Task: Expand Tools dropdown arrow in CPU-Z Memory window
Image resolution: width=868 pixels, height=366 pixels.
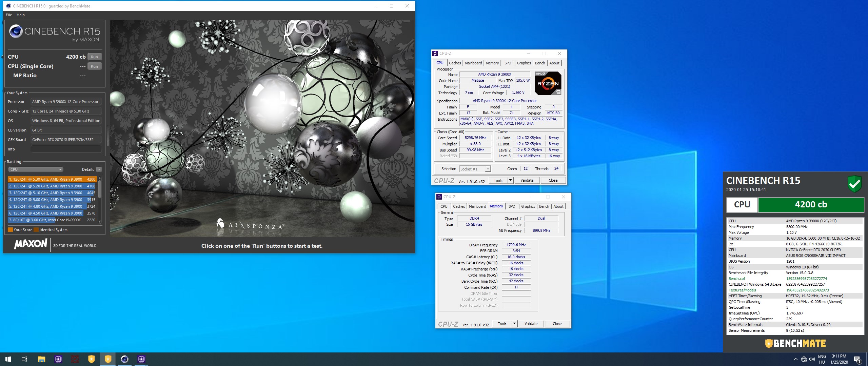Action: (514, 324)
